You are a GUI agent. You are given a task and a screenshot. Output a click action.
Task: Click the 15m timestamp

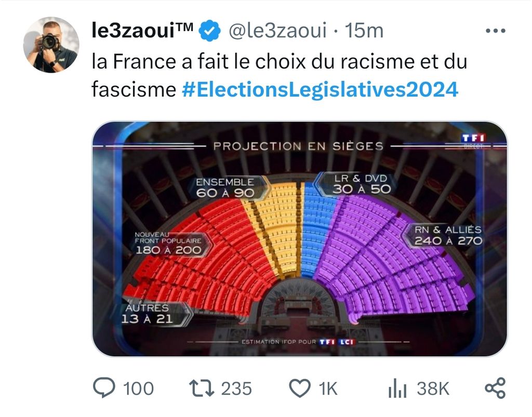pyautogui.click(x=364, y=32)
